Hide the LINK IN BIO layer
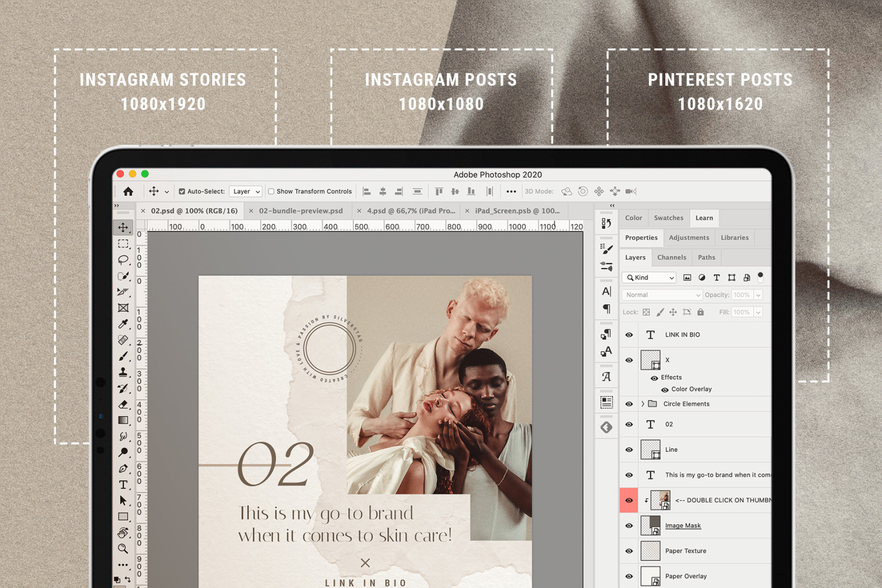882x588 pixels. (629, 335)
